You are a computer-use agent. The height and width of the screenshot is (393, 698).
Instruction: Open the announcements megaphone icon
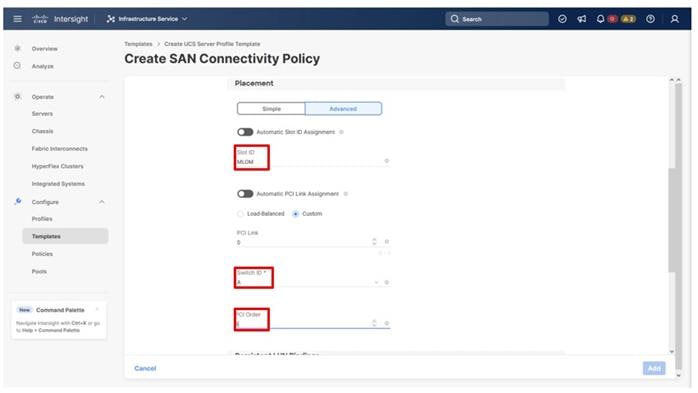[582, 19]
